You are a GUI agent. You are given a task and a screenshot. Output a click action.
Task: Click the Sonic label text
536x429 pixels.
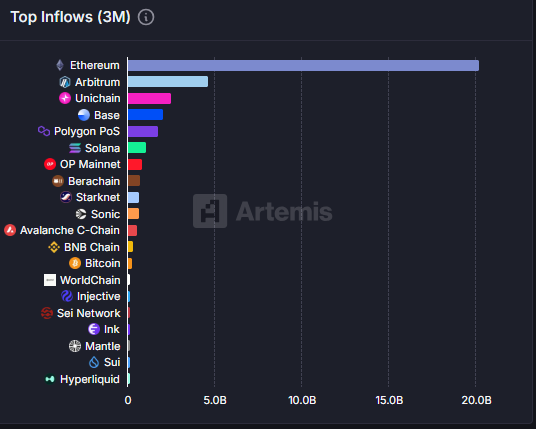pos(105,214)
